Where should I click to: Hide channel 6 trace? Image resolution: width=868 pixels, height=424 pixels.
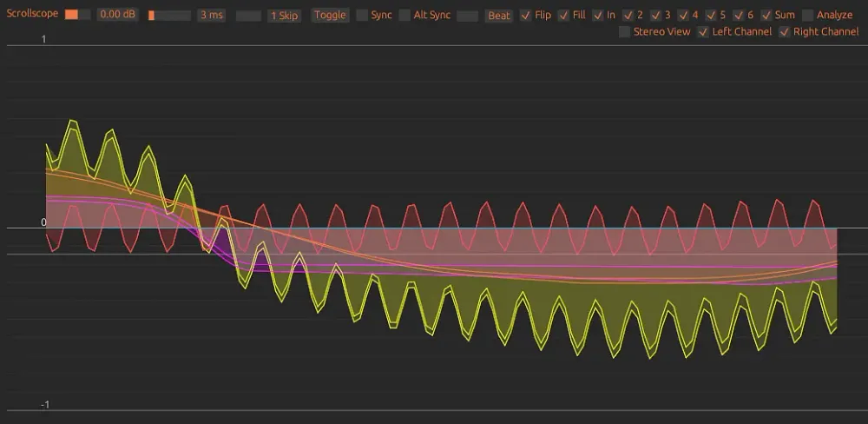point(739,16)
